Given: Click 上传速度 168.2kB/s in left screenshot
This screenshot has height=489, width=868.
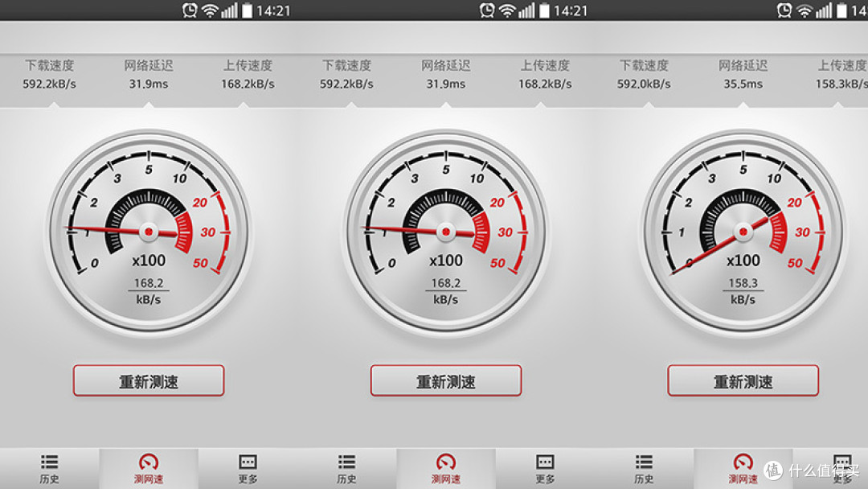Looking at the screenshot, I should pos(248,75).
